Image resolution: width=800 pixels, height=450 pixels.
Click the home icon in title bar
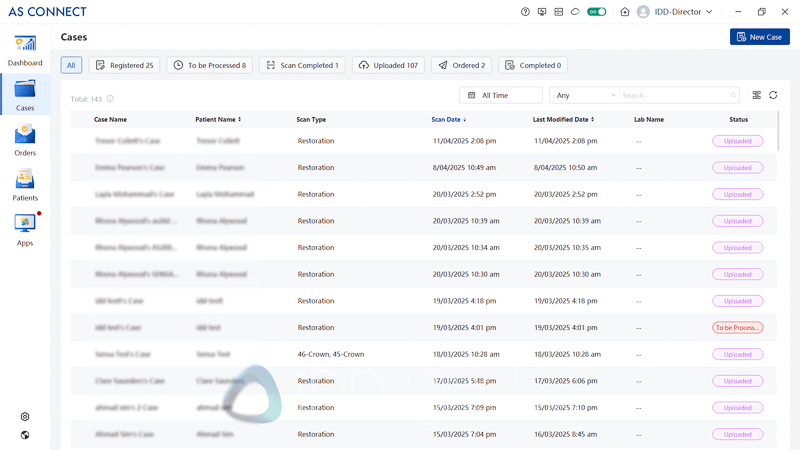[625, 12]
